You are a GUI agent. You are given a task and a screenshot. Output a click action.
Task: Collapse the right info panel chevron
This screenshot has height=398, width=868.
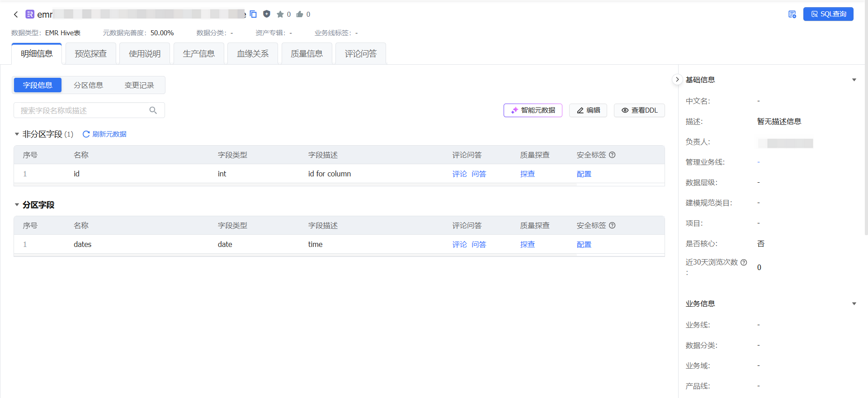(677, 80)
